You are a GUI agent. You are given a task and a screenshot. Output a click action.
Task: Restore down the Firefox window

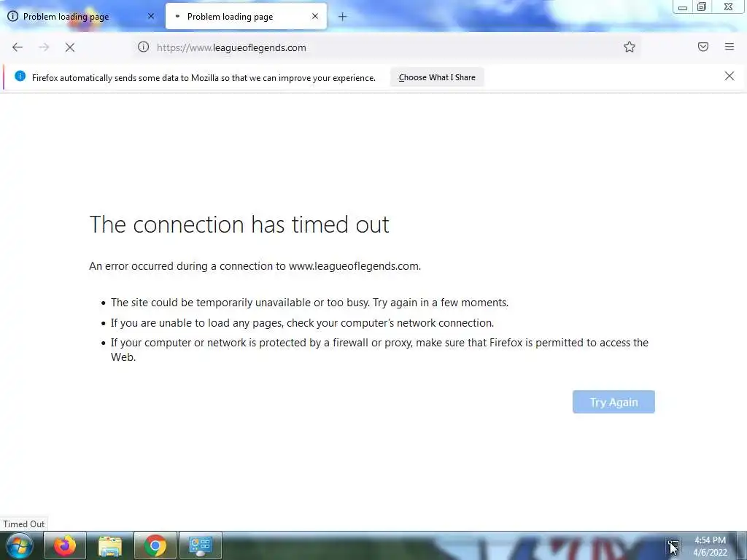[702, 7]
